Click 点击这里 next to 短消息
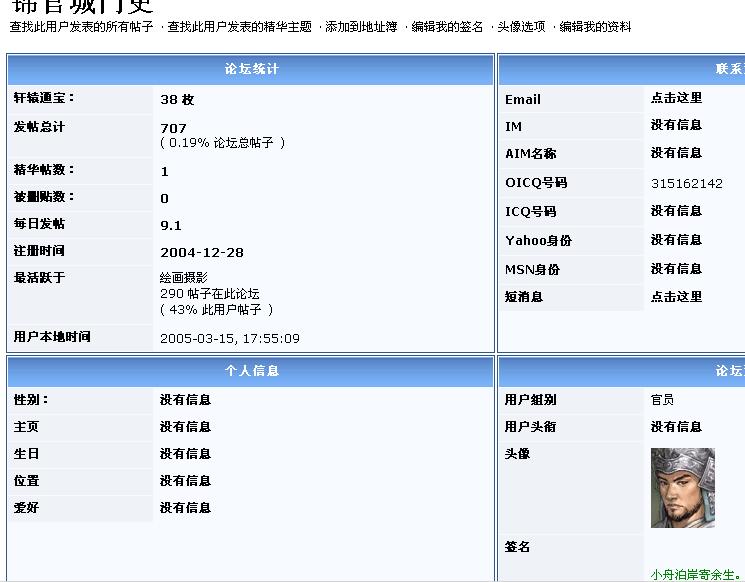Viewport: 745px width, 582px height. pyautogui.click(x=676, y=297)
